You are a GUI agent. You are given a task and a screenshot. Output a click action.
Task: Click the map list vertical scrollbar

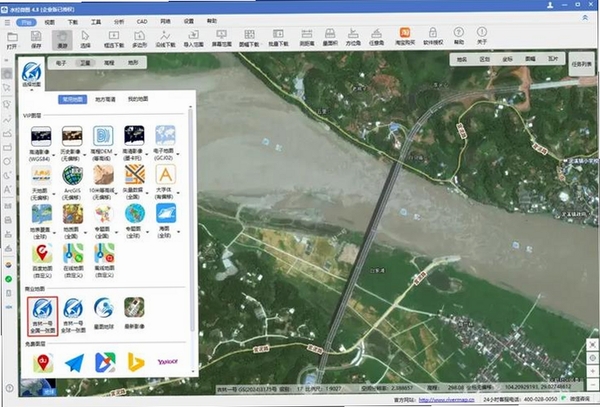tap(191, 220)
